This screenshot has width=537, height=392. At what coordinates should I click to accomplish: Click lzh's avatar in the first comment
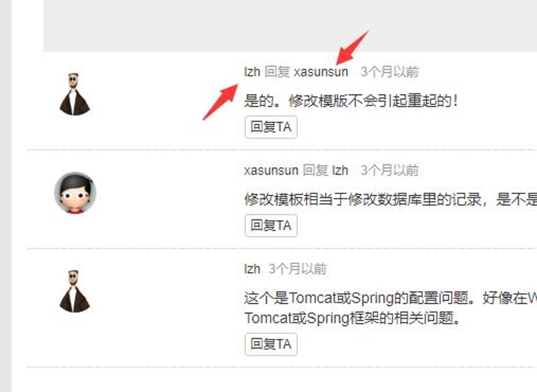[x=75, y=94]
